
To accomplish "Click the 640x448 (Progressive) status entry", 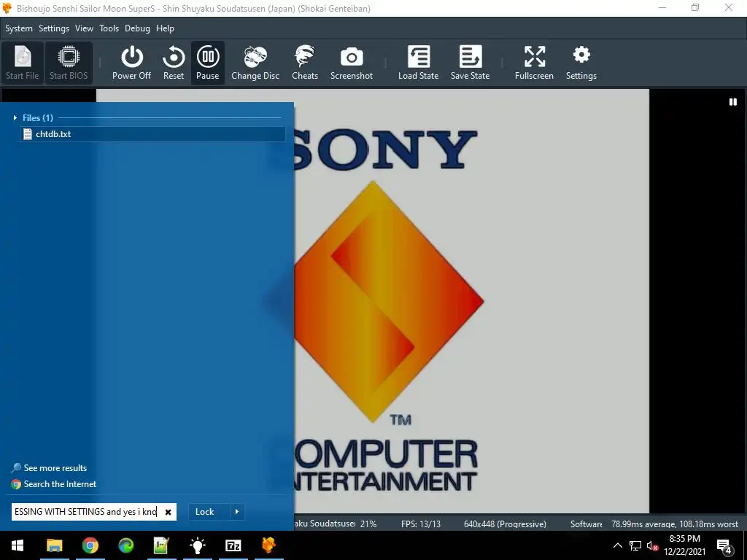I will tap(505, 524).
